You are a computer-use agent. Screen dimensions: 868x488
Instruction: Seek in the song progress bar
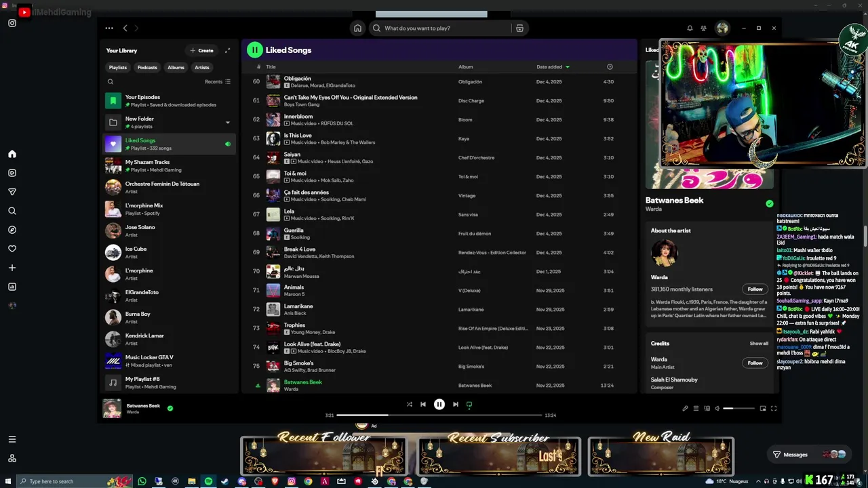coord(439,415)
